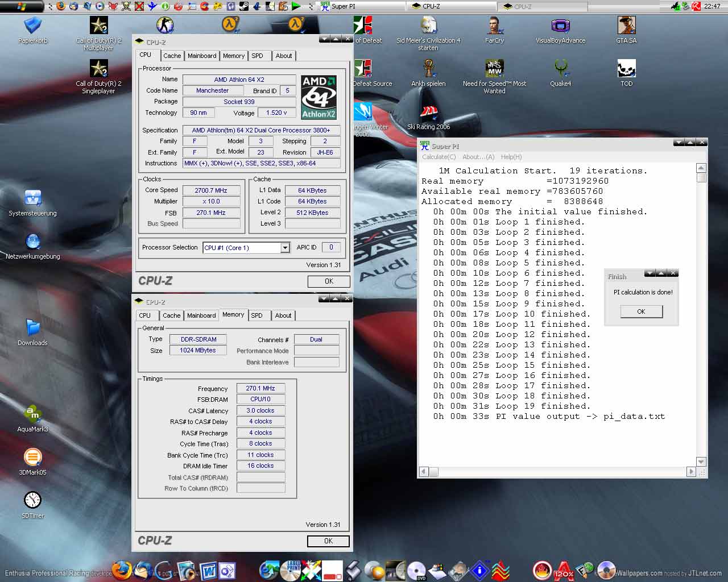Image resolution: width=728 pixels, height=582 pixels.
Task: Open GTA SA desktop shortcut
Action: [626, 26]
